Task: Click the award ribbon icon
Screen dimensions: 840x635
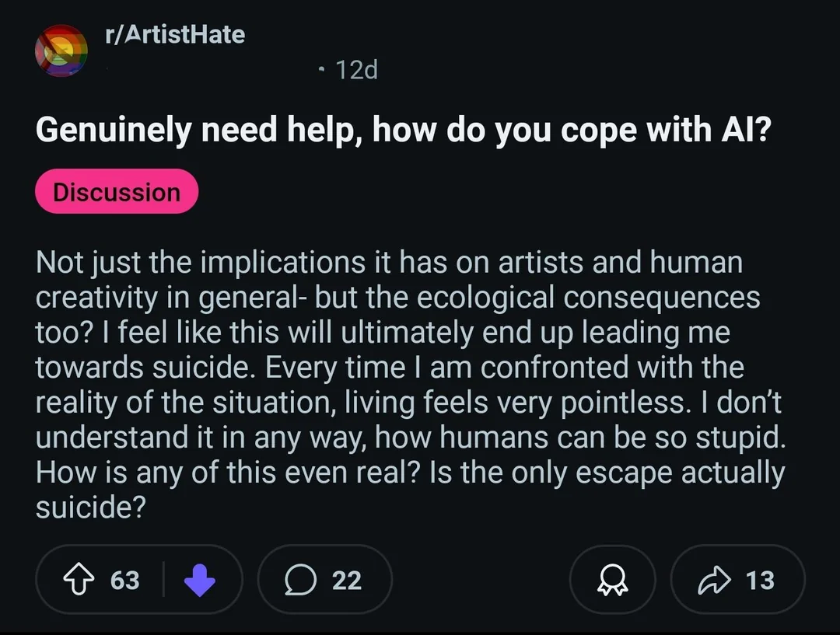Action: [613, 580]
